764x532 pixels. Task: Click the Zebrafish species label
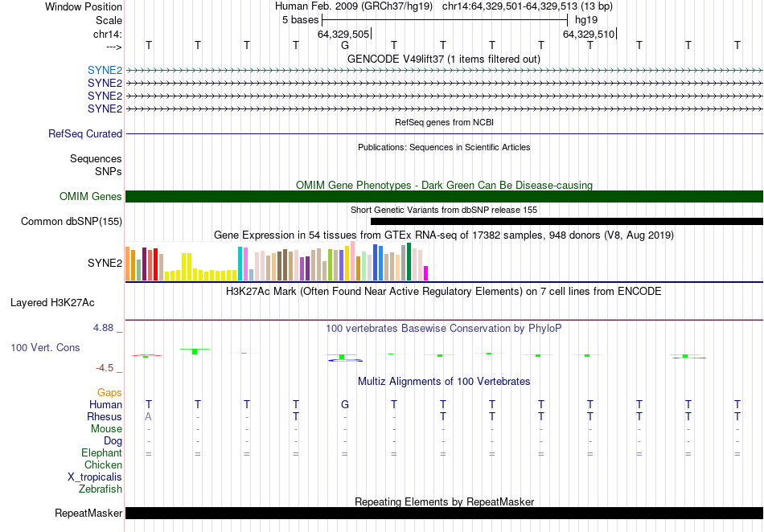(x=101, y=489)
